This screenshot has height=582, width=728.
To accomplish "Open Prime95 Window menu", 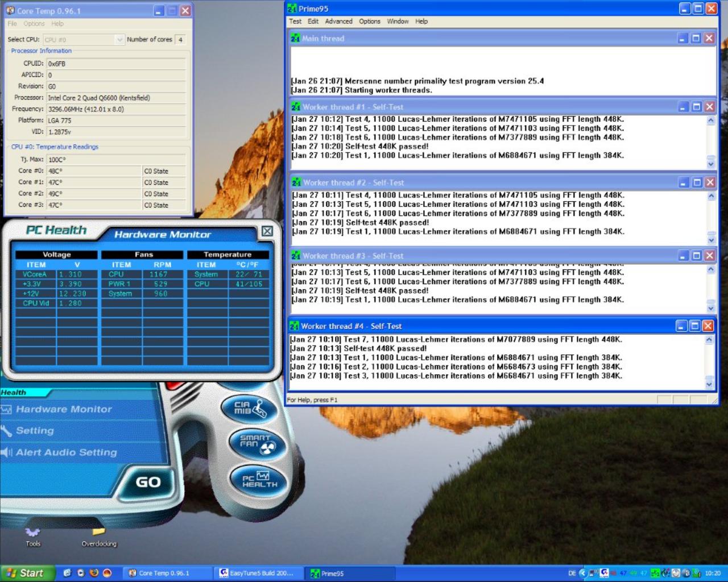I will click(x=398, y=22).
